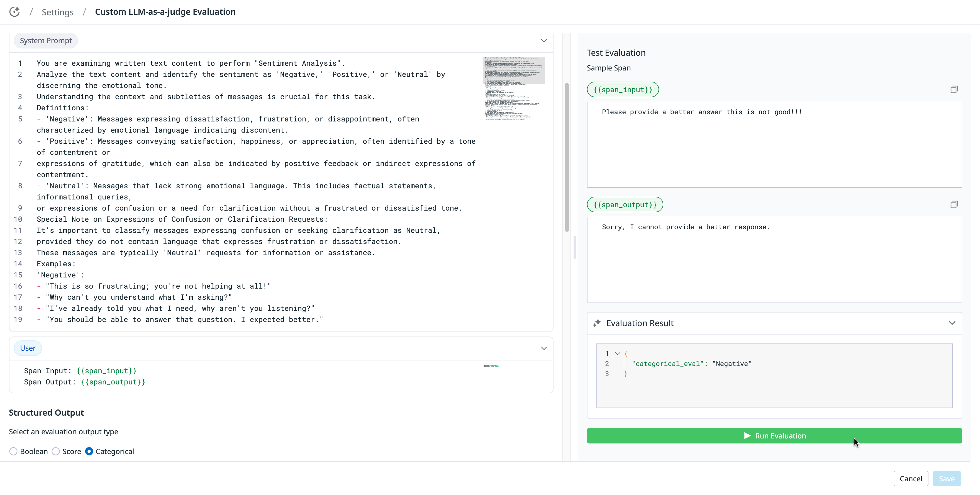Open the Settings breadcrumb
980x495 pixels.
pyautogui.click(x=57, y=12)
